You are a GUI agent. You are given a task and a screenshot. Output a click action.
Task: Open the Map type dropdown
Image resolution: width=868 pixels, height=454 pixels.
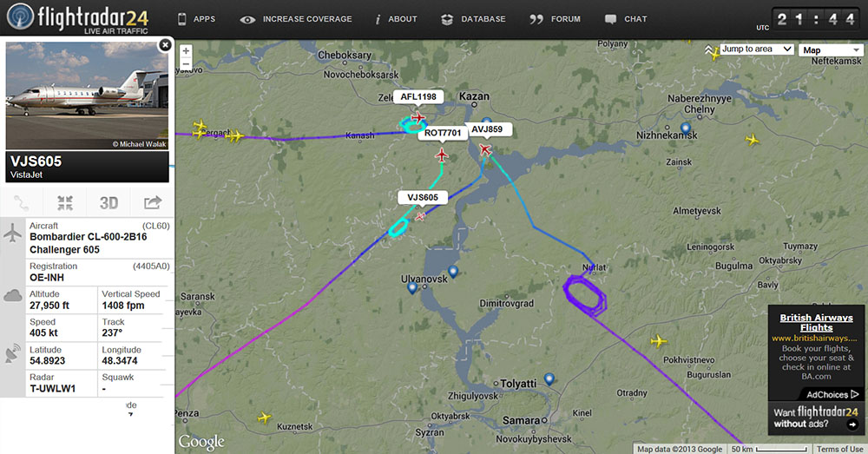point(831,49)
